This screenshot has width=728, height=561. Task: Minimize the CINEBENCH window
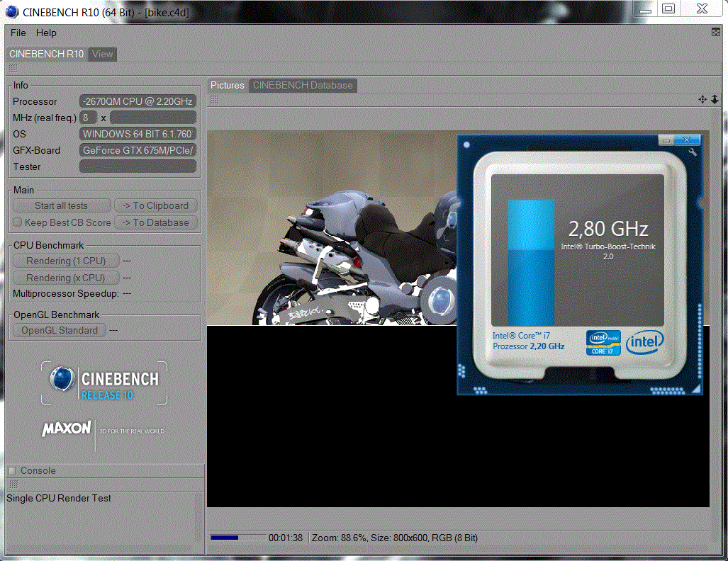pyautogui.click(x=645, y=9)
